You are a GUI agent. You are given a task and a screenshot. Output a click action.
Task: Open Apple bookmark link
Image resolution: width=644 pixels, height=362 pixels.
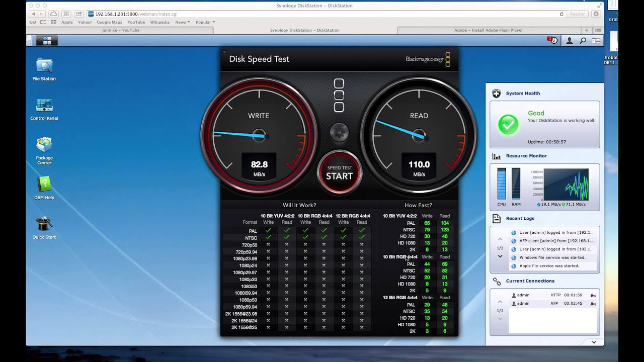coord(67,22)
